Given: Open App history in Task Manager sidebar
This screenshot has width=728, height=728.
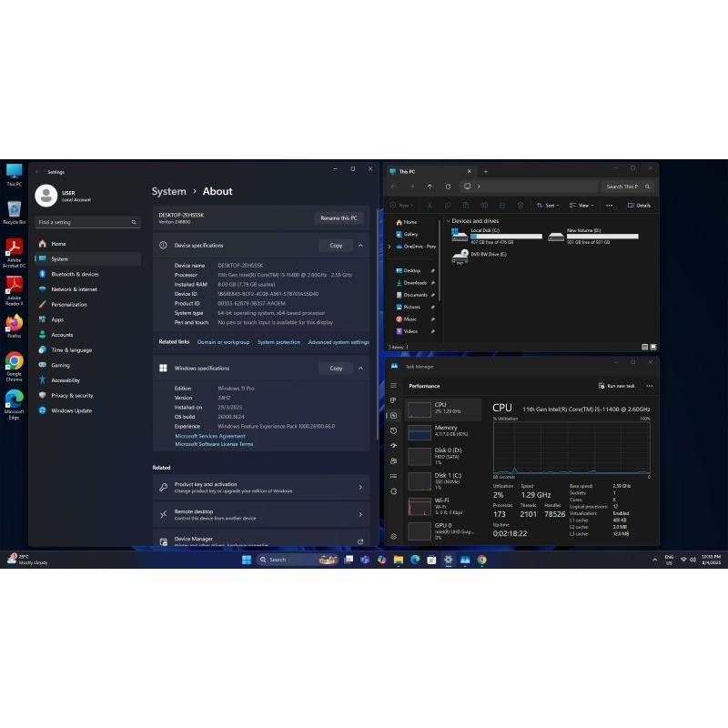Looking at the screenshot, I should 393,430.
